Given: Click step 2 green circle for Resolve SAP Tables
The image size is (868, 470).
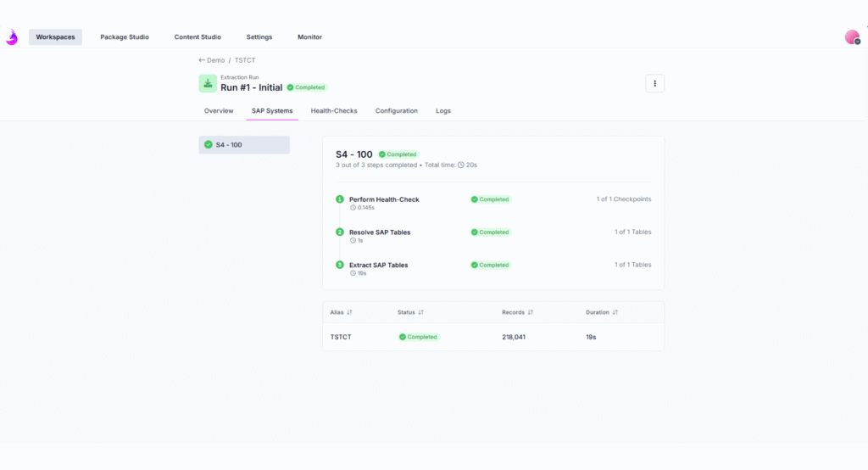Looking at the screenshot, I should pyautogui.click(x=340, y=232).
